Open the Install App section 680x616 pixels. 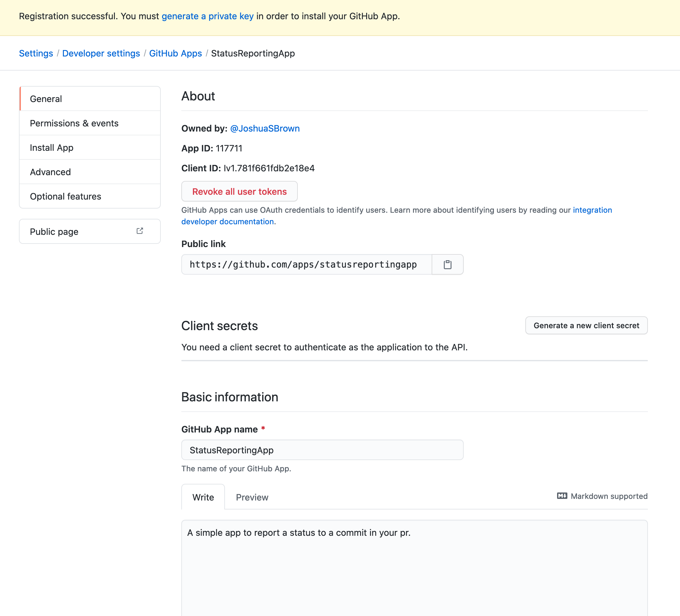click(x=90, y=147)
